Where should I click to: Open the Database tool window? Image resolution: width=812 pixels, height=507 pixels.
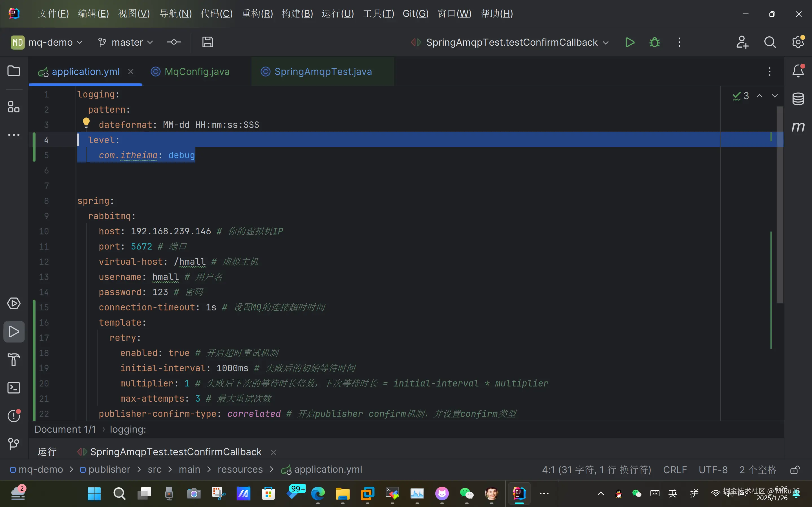coord(798,99)
